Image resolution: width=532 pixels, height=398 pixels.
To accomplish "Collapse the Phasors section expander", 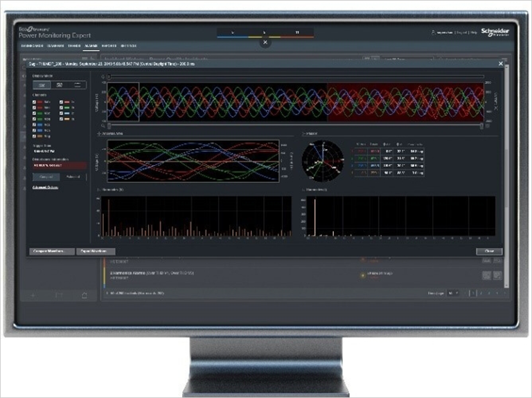I will click(303, 132).
